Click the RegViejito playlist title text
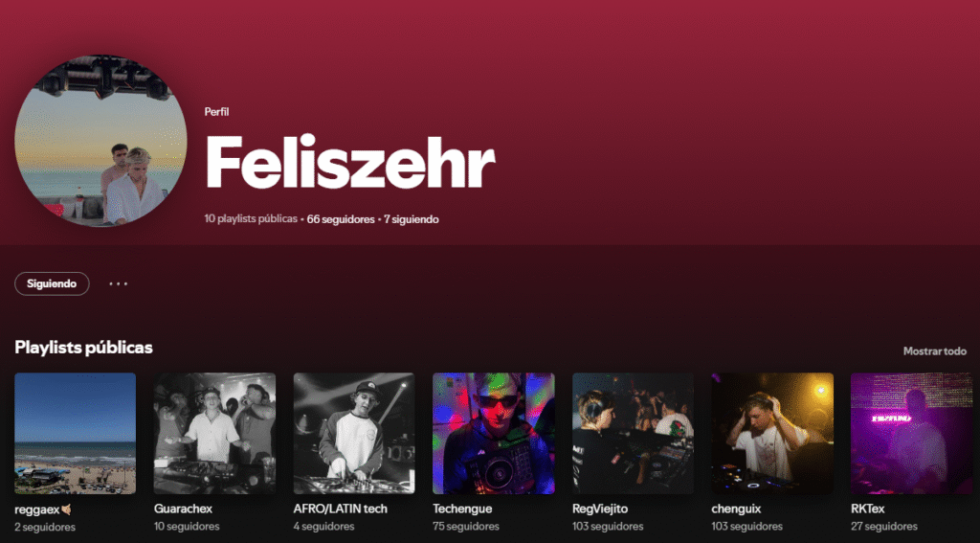 coord(600,509)
